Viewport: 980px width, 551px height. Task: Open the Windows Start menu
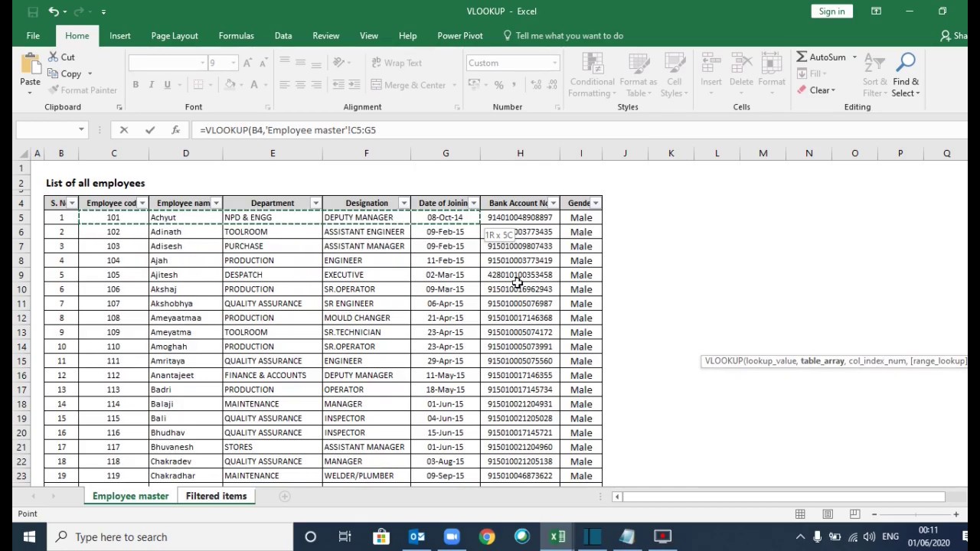point(29,536)
